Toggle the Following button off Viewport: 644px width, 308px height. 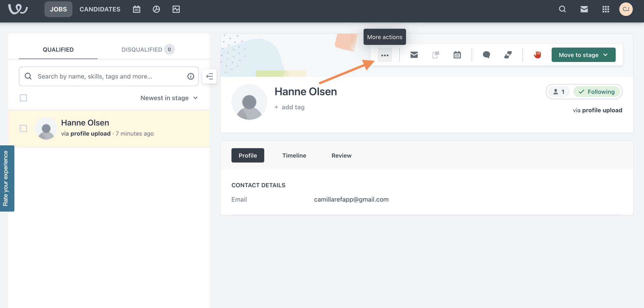(x=596, y=92)
